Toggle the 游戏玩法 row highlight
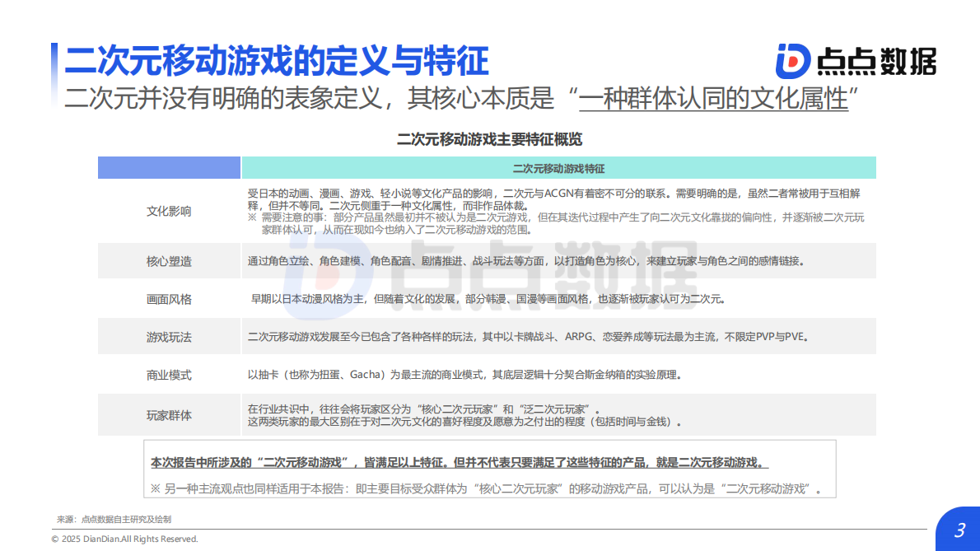The image size is (980, 551). tap(168, 336)
